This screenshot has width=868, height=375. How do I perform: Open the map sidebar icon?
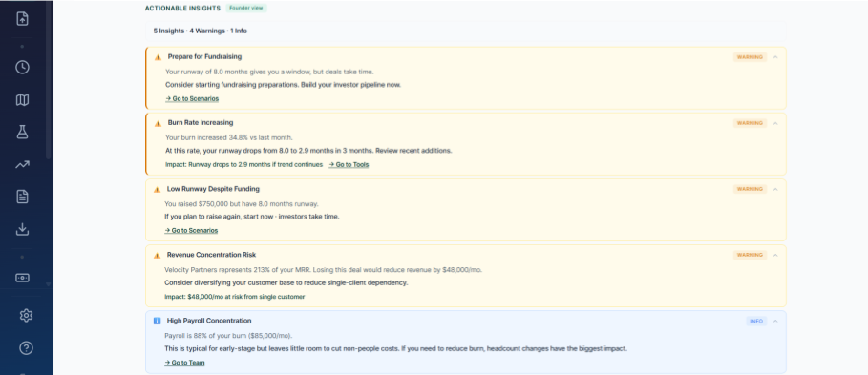tap(22, 100)
